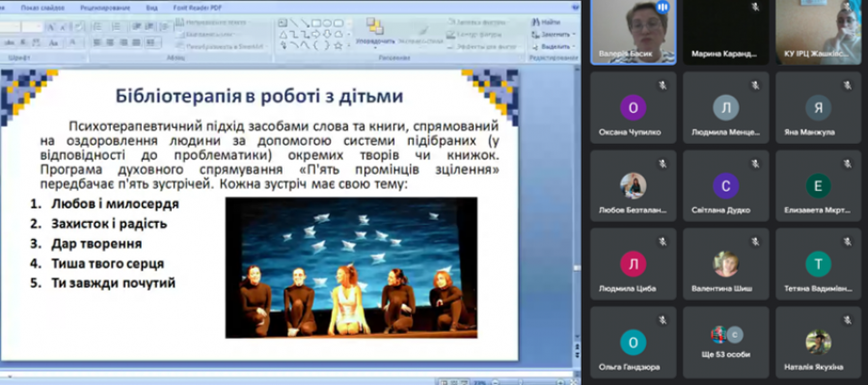
Task: Open the line spacing options
Action: 165,27
